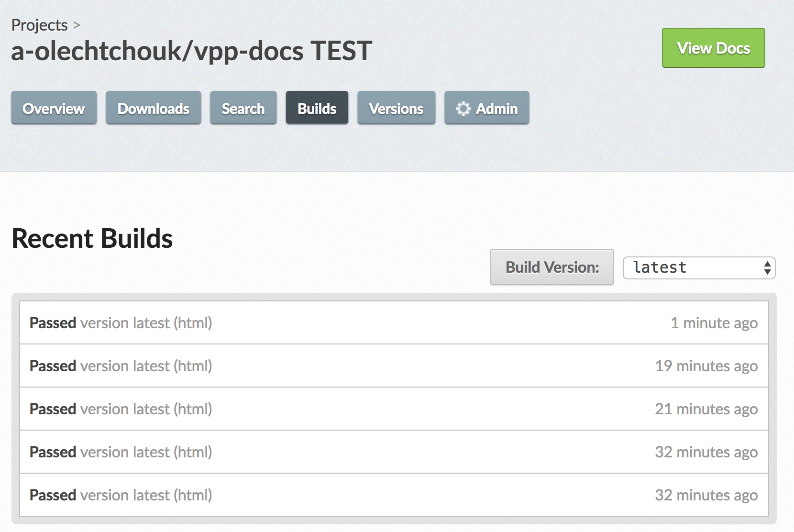Click the gear icon on the Admin tab
794x532 pixels.
pyautogui.click(x=463, y=109)
